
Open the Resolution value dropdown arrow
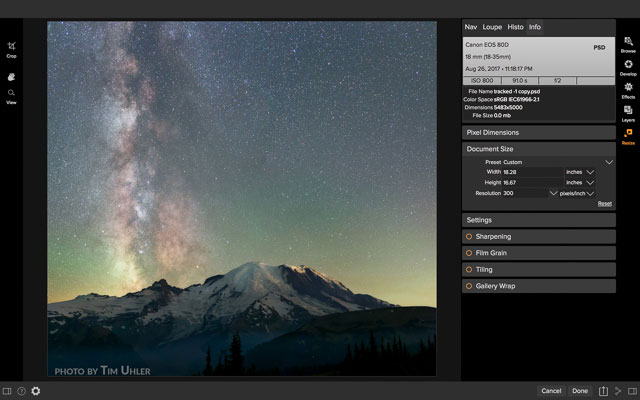(553, 193)
